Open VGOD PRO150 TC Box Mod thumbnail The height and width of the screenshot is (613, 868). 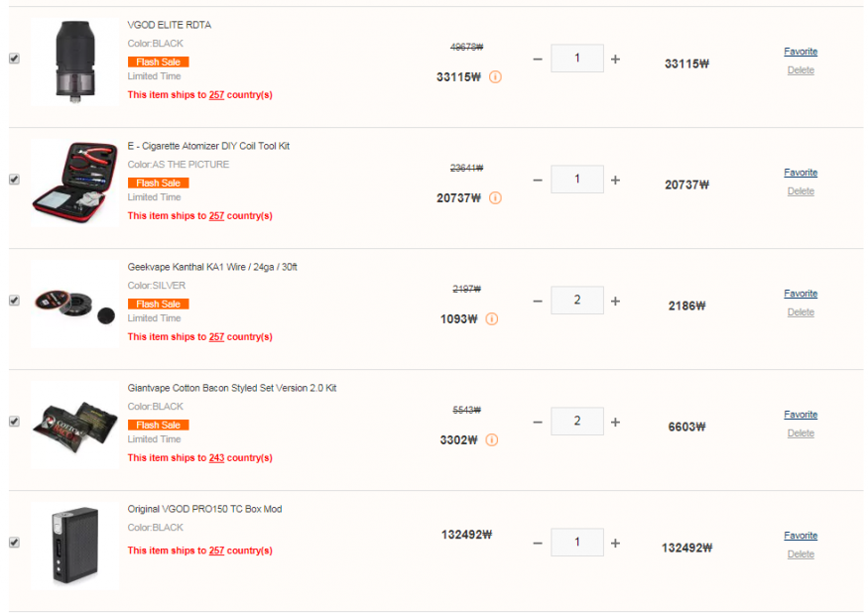(x=74, y=546)
